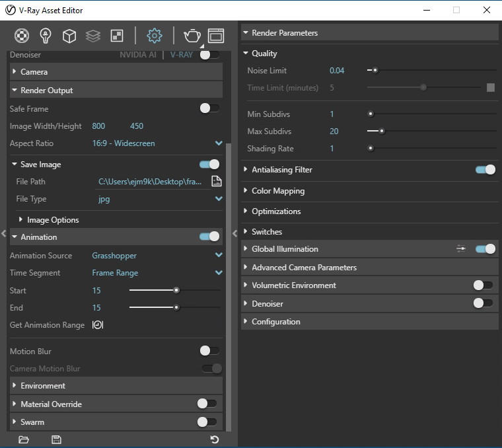Collapse right panel arrow between the panels
502x448 pixels.
234,233
